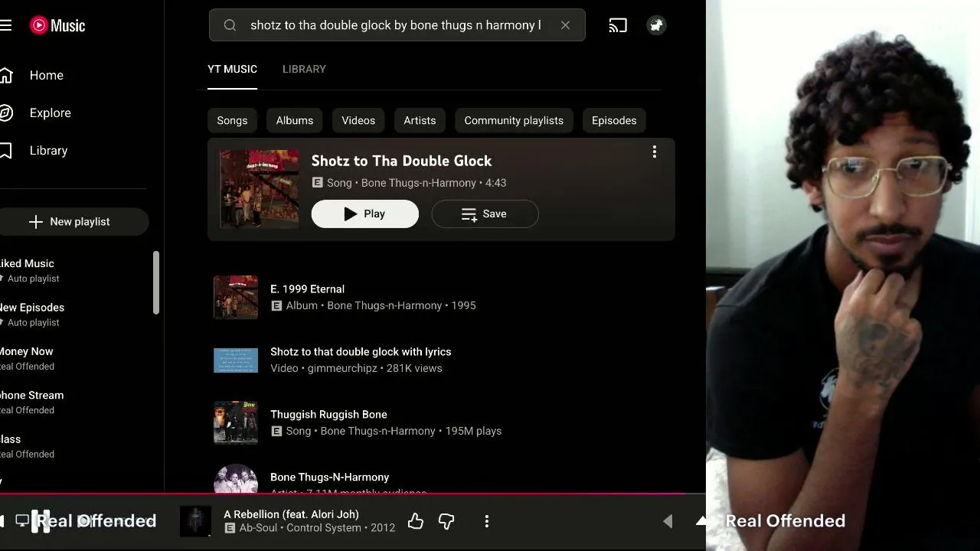980x551 pixels.
Task: Open Library in sidebar
Action: [x=49, y=151]
